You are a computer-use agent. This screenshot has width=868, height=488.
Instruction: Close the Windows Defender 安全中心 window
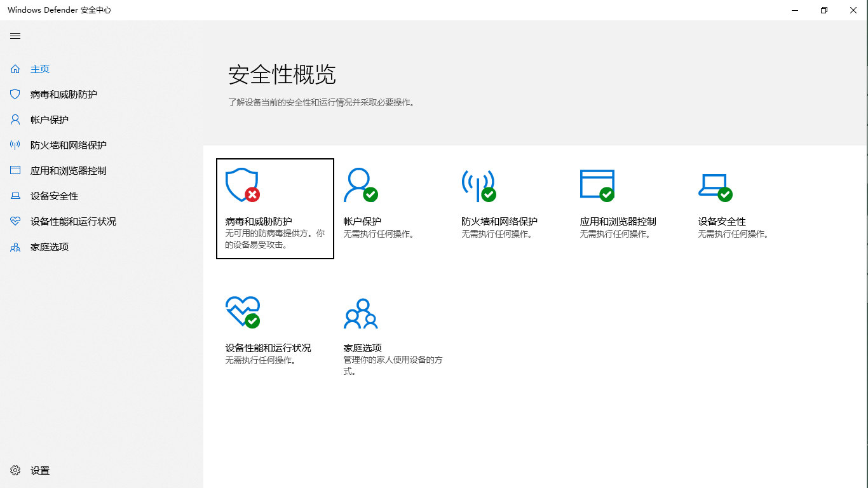[x=853, y=10]
